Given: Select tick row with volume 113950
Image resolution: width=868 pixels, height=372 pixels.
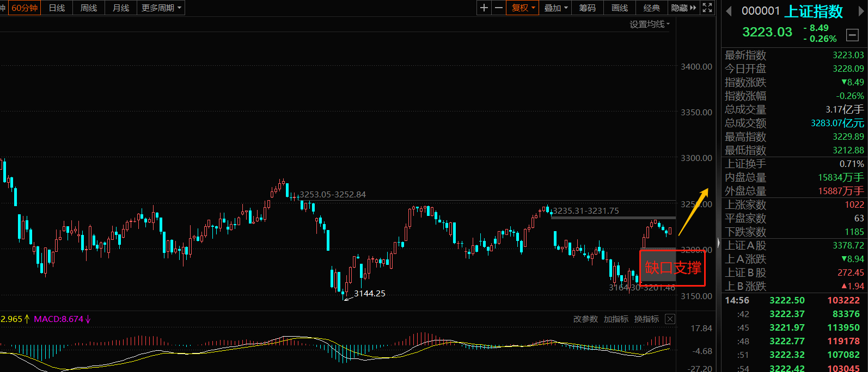Looking at the screenshot, I should 794,327.
